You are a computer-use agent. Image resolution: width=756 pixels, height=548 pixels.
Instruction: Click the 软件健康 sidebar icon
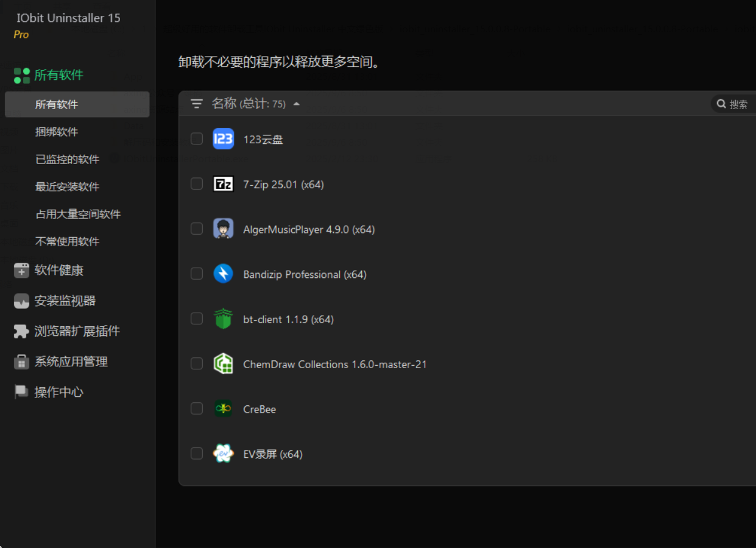click(x=21, y=271)
